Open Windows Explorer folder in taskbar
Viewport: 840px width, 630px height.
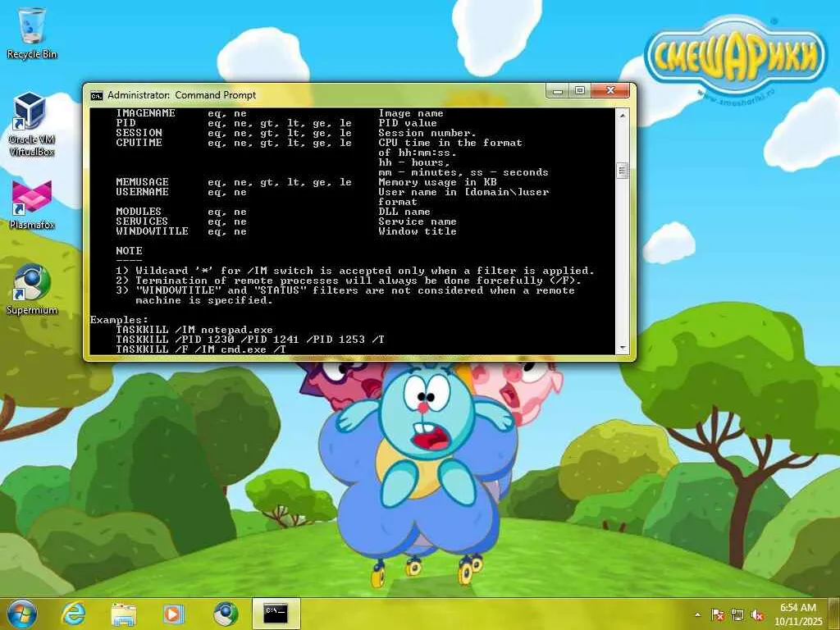tap(124, 614)
